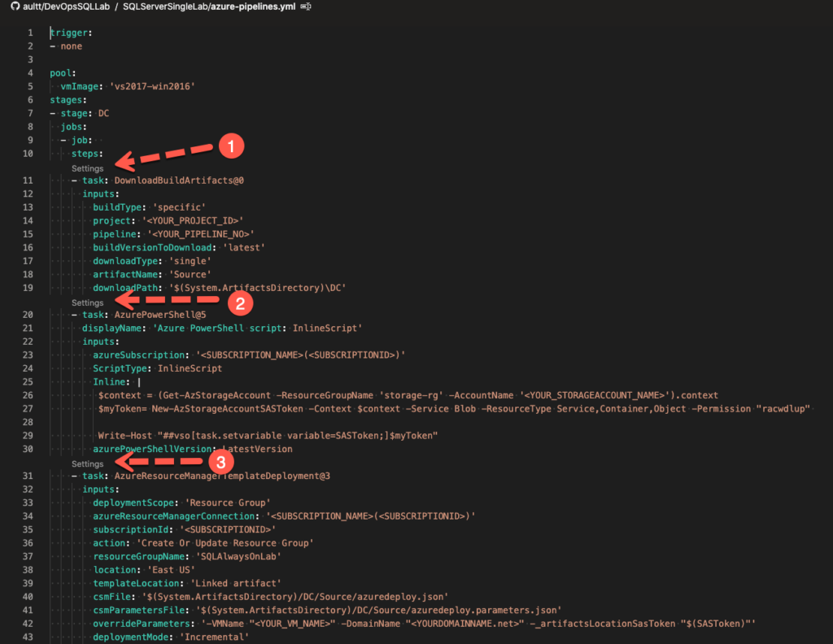This screenshot has width=833, height=644.
Task: Click the csmParametersFile azuredeploy.parameters.json path
Action: click(379, 610)
